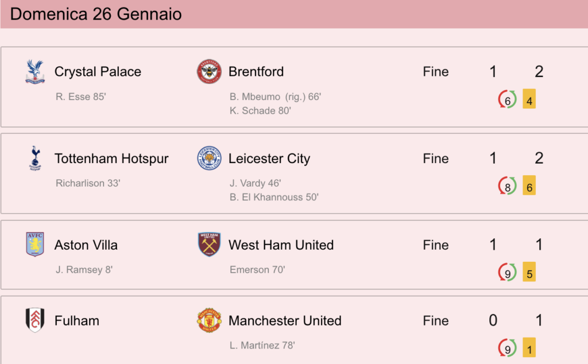Click the Fulham club crest

[35, 320]
